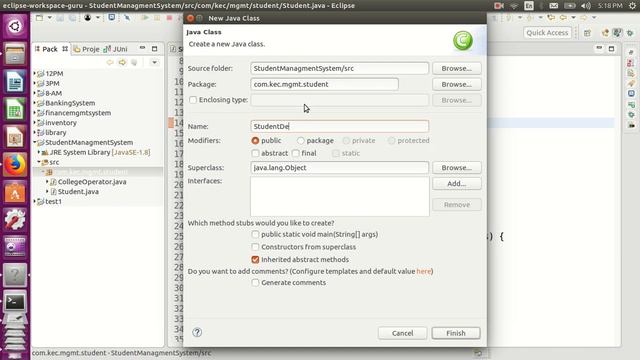Click the 'here' templates configuration link
Viewport: 640px width, 360px height.
[424, 271]
